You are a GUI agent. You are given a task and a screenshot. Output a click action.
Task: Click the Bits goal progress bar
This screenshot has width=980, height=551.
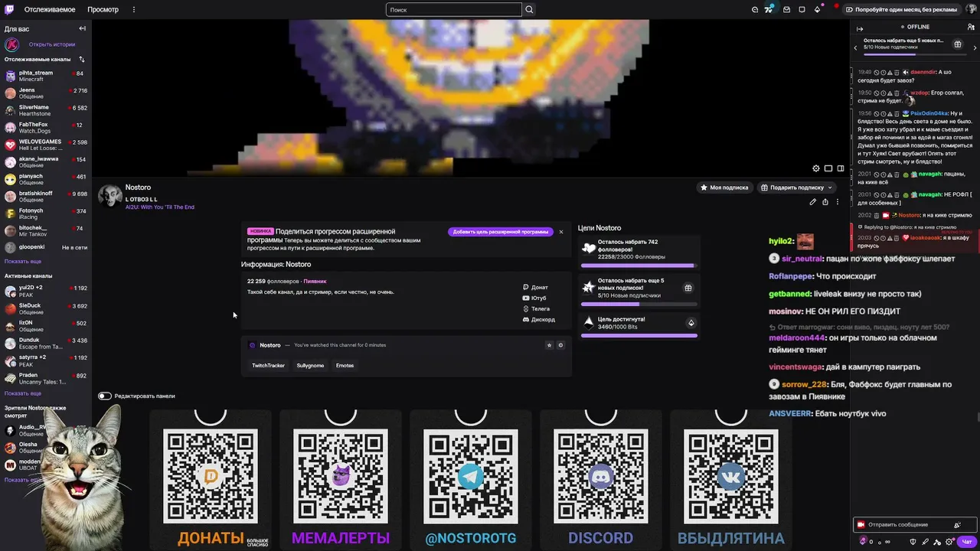639,335
